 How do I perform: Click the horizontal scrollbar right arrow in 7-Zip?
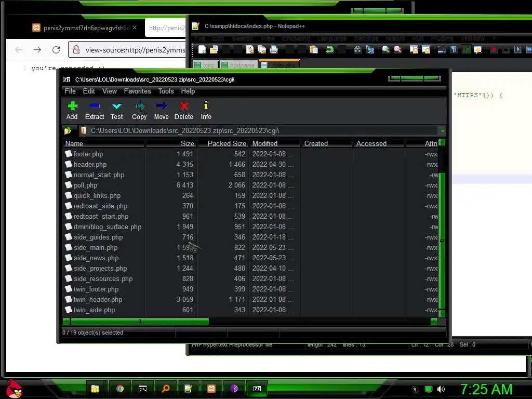pos(434,321)
